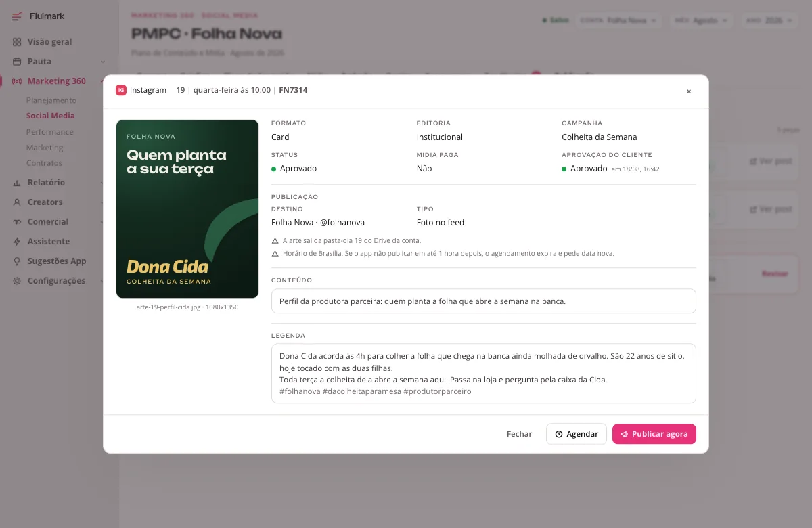The width and height of the screenshot is (812, 528).
Task: Click into the Legenda caption box
Action: click(x=484, y=373)
